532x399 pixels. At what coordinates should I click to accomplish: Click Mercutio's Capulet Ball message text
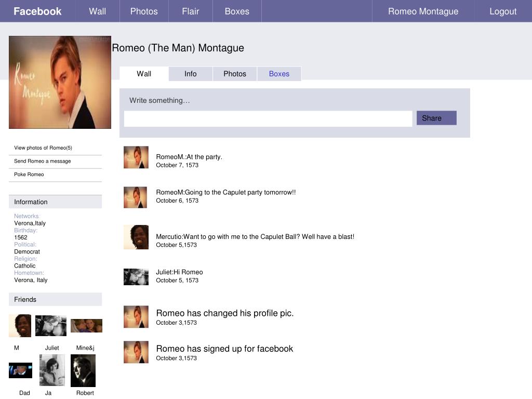click(x=255, y=236)
